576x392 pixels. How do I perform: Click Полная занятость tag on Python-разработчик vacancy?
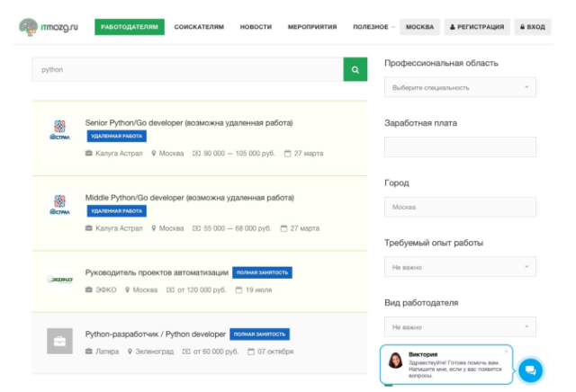tap(260, 334)
